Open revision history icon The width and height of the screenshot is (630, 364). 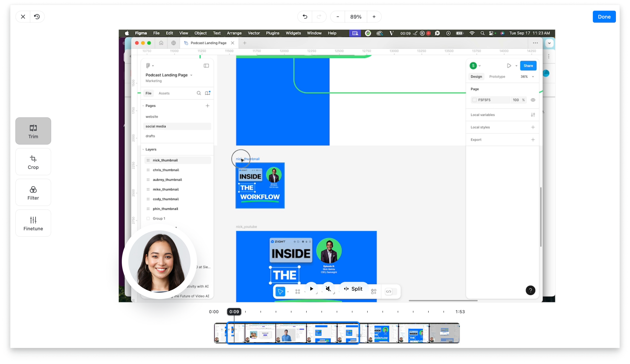(37, 17)
